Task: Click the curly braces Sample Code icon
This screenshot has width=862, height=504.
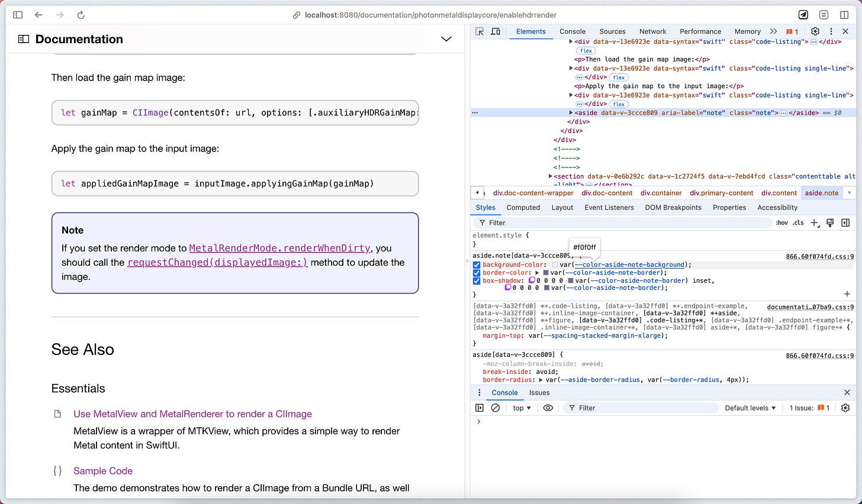Action: pos(57,471)
